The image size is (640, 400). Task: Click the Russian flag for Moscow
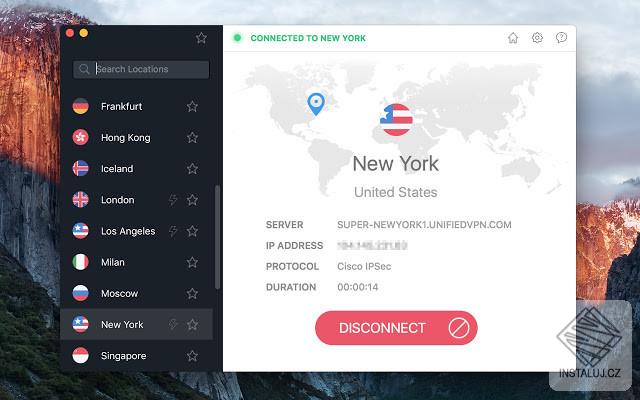(80, 293)
